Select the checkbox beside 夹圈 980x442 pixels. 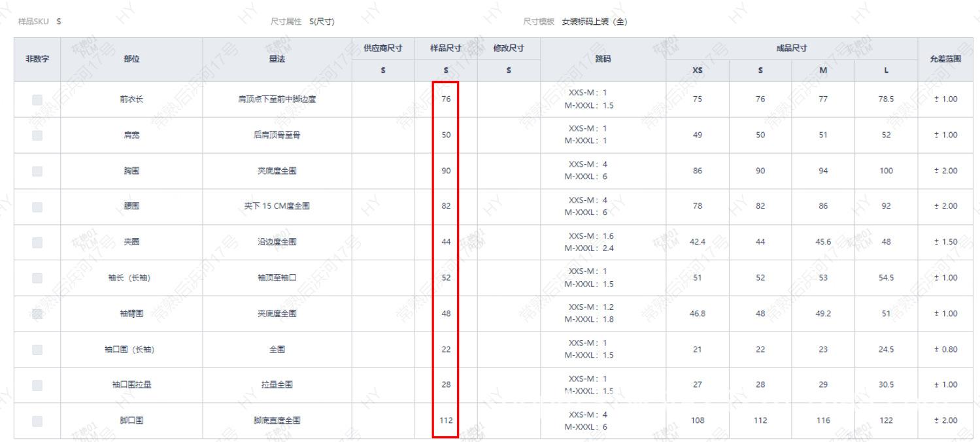coord(37,242)
